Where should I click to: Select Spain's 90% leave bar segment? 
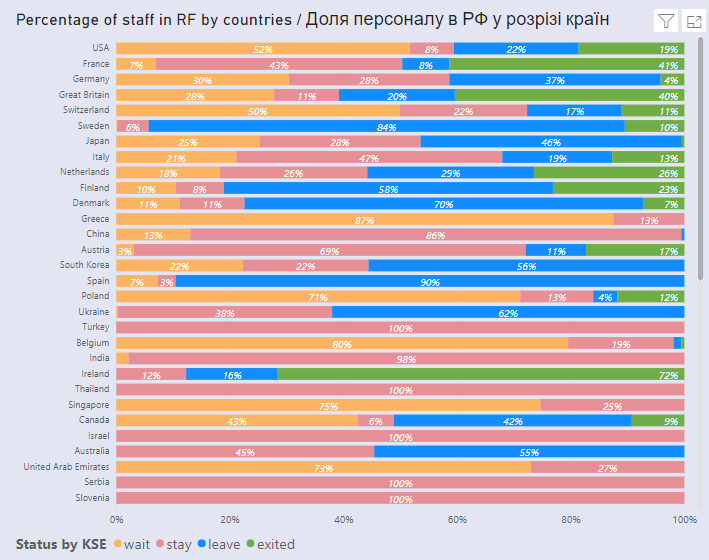click(x=429, y=281)
